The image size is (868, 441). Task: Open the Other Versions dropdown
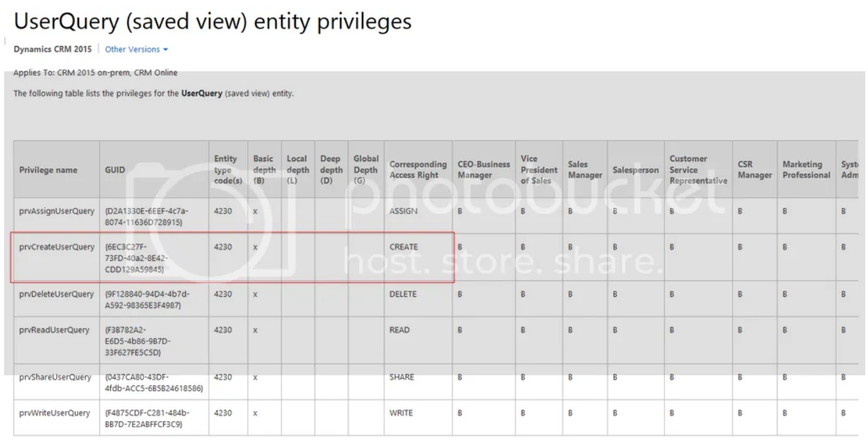pos(137,49)
